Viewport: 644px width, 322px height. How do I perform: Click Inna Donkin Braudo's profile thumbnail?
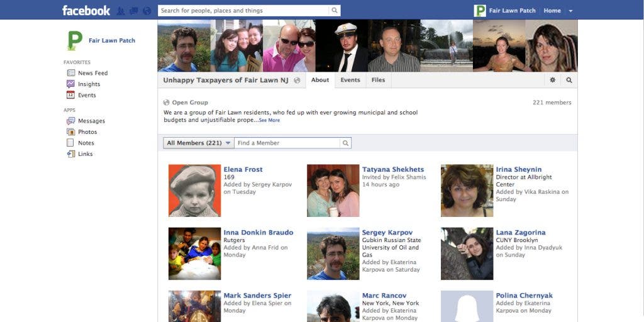tap(195, 254)
